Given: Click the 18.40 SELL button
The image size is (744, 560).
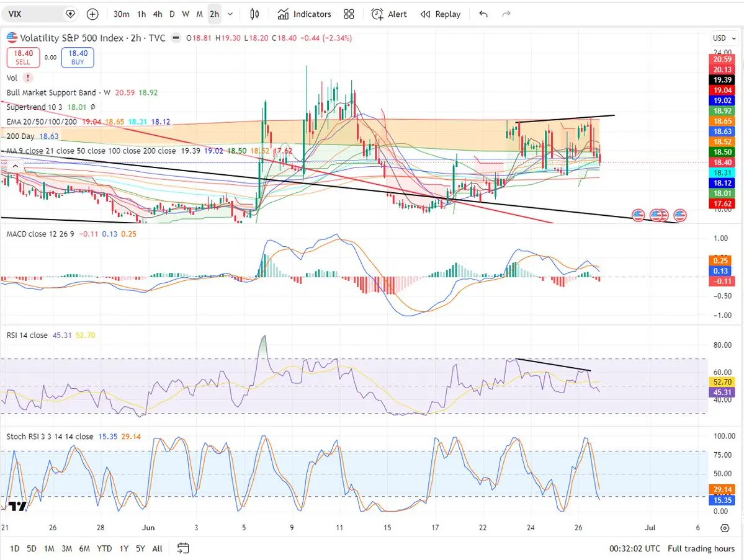Looking at the screenshot, I should 23,58.
